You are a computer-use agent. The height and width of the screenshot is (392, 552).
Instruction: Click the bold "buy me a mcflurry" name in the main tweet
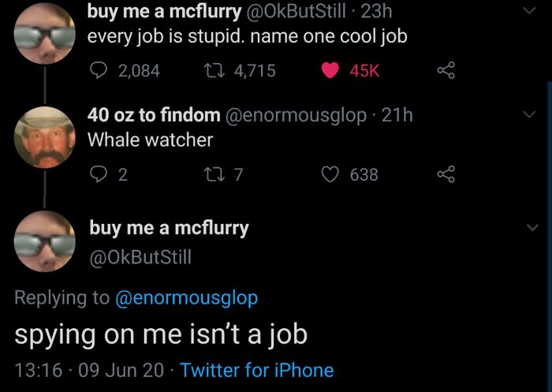point(169,228)
